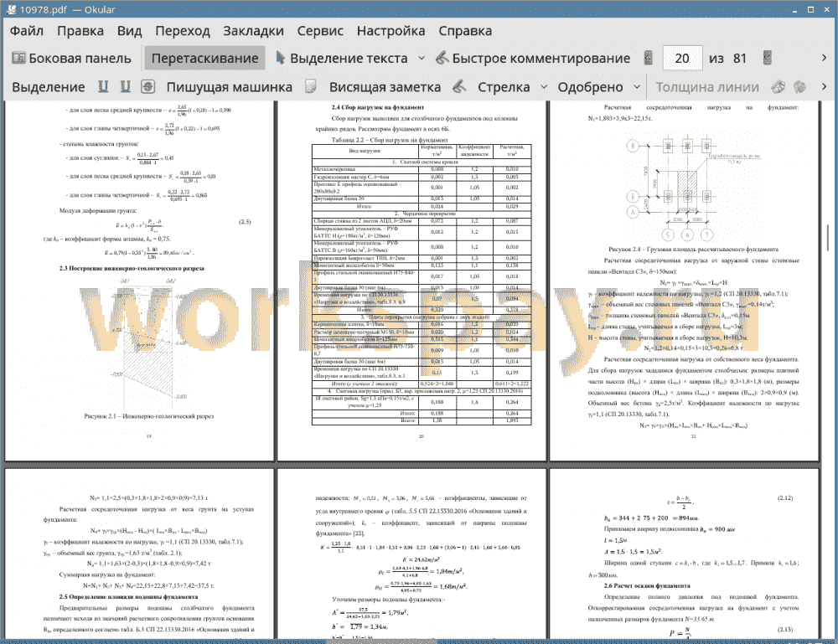Select the Стрелка arrow tool

tap(504, 87)
